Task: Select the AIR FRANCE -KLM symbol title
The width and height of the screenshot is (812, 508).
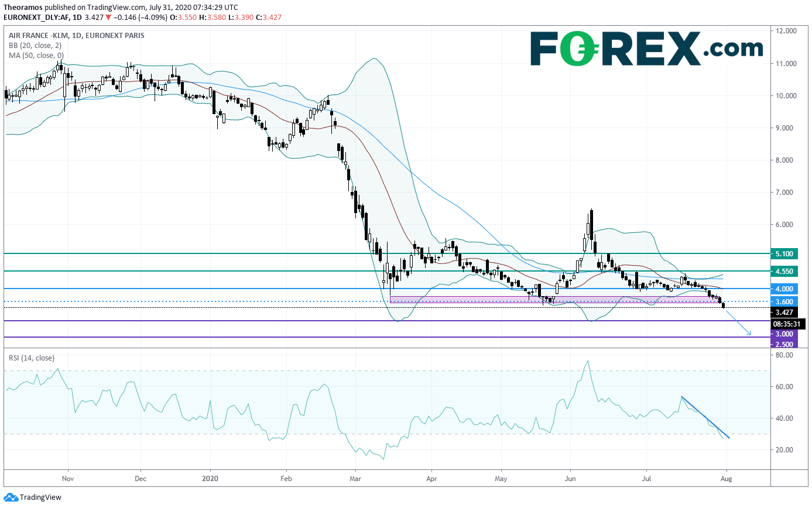Action: [36, 36]
